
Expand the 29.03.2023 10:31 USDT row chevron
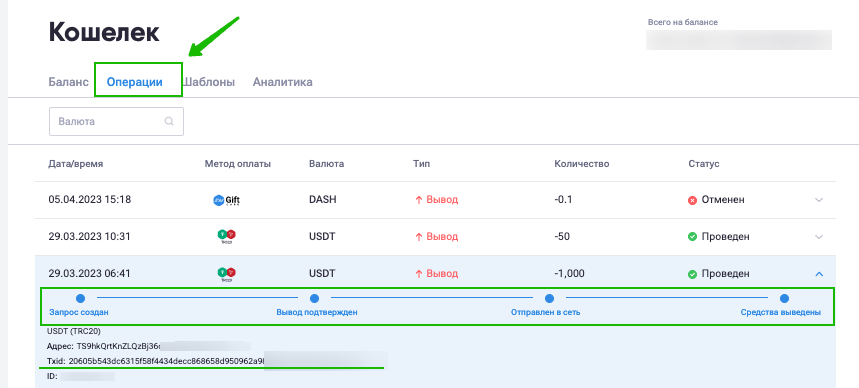click(819, 237)
